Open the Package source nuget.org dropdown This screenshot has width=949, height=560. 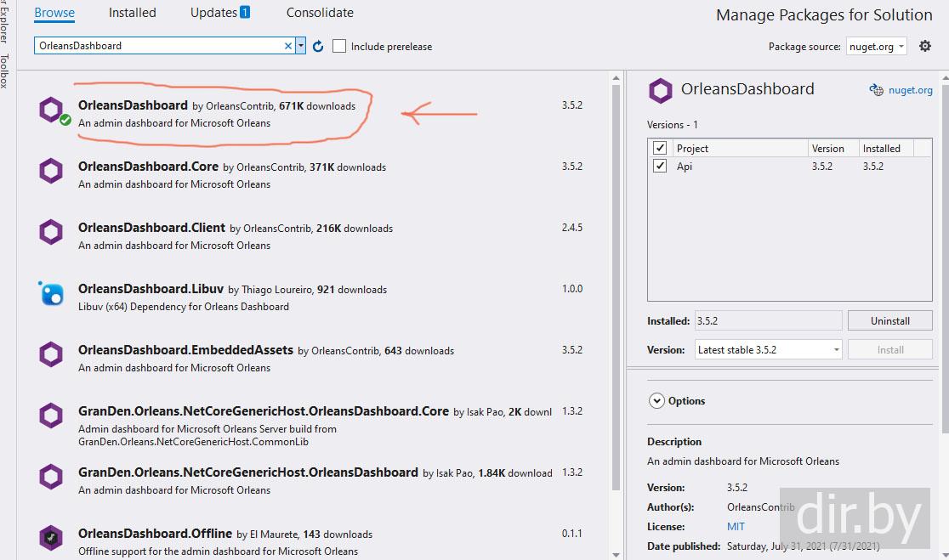click(x=877, y=47)
